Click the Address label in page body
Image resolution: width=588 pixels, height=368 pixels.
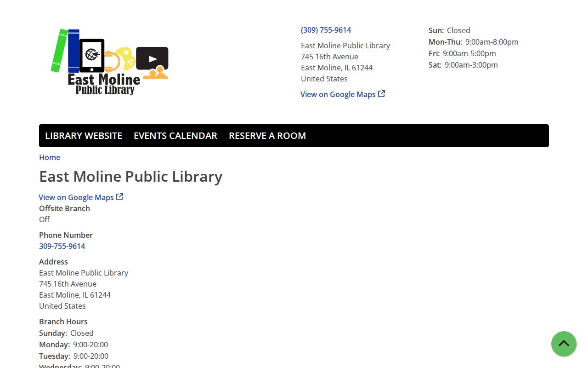coord(53,262)
